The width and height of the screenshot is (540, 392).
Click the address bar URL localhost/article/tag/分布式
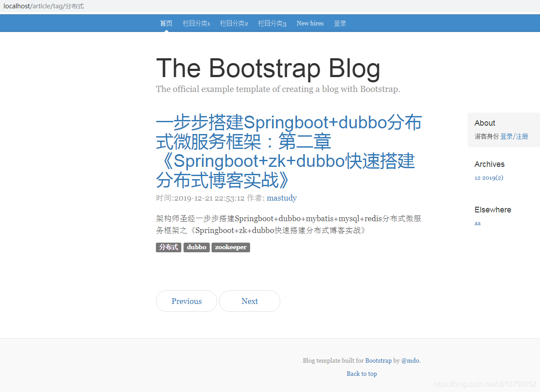pyautogui.click(x=44, y=6)
